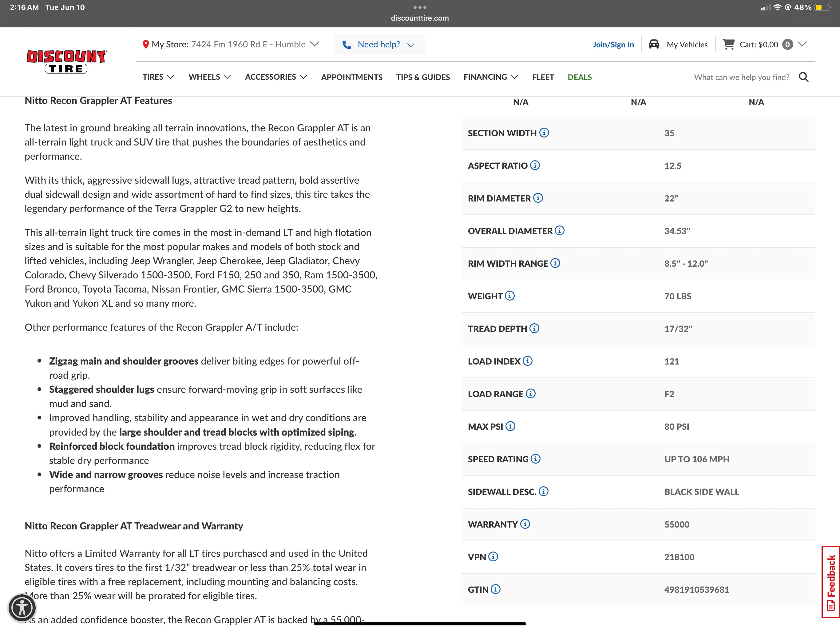Click the 'UP TO 106 MPH' speed rating value
The height and width of the screenshot is (630, 840).
click(x=697, y=459)
